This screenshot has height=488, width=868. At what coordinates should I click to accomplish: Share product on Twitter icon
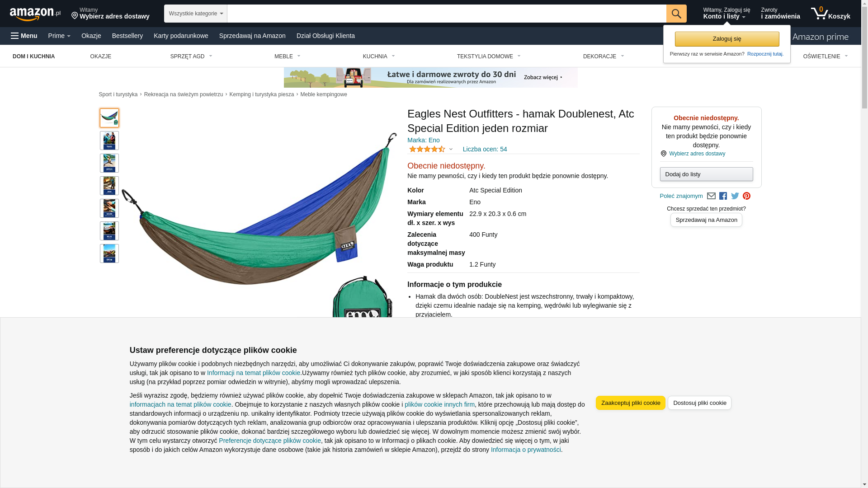[x=735, y=196]
